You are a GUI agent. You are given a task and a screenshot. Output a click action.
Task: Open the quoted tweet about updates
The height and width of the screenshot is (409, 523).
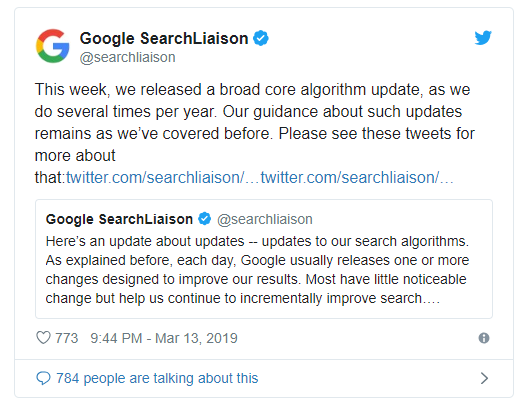(264, 259)
